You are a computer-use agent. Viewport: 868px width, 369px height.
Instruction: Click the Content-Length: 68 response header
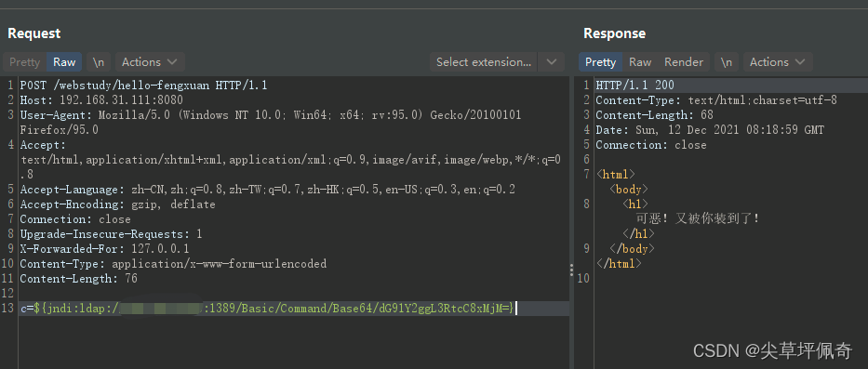654,115
